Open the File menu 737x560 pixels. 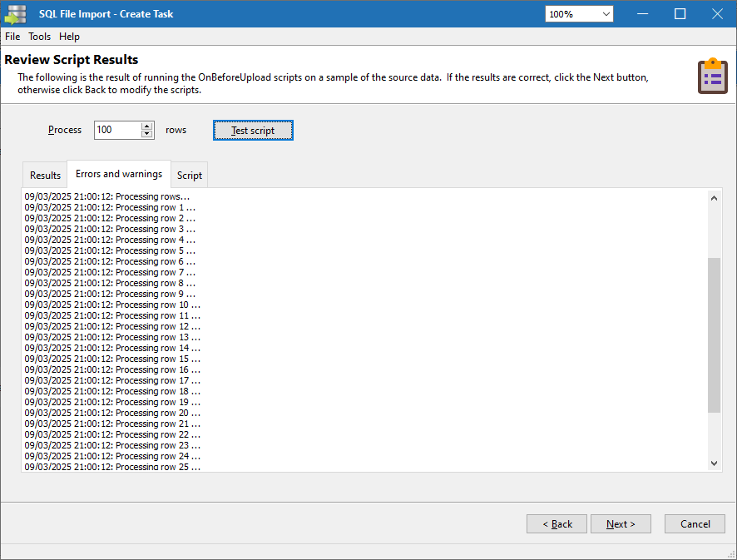(12, 37)
